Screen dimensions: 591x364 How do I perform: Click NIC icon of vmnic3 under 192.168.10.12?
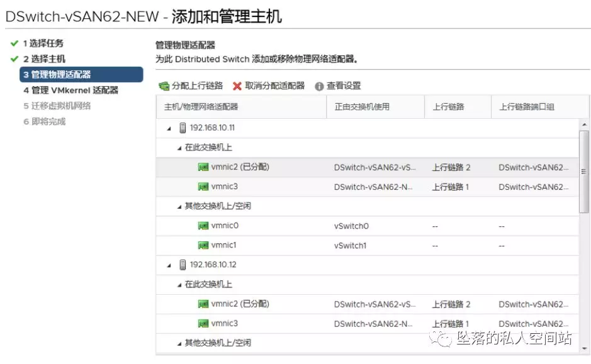(203, 324)
